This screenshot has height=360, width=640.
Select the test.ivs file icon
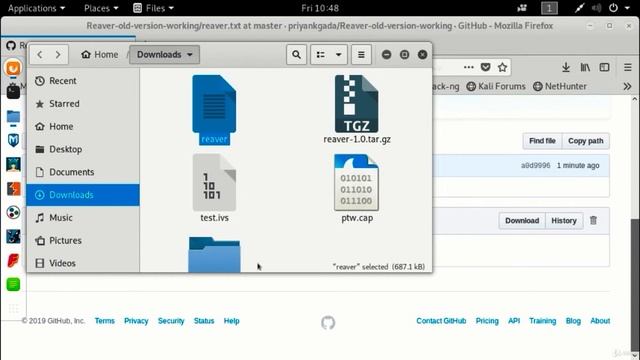click(214, 182)
